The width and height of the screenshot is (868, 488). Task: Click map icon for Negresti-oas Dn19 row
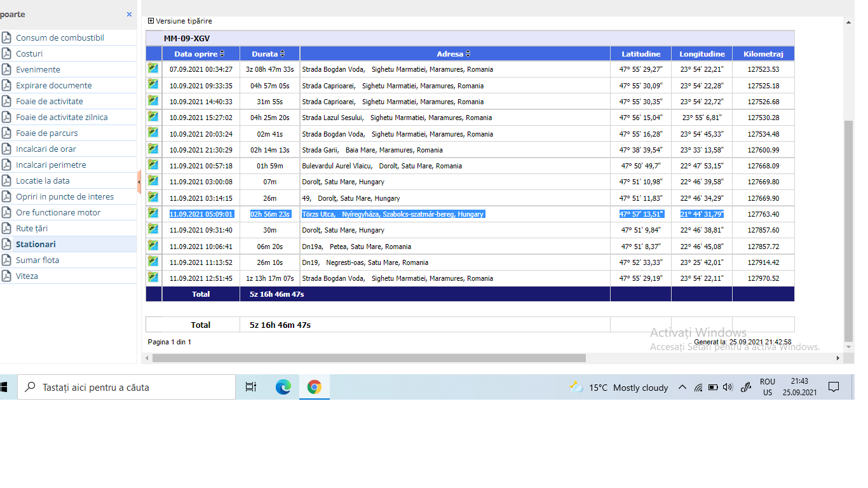point(153,261)
